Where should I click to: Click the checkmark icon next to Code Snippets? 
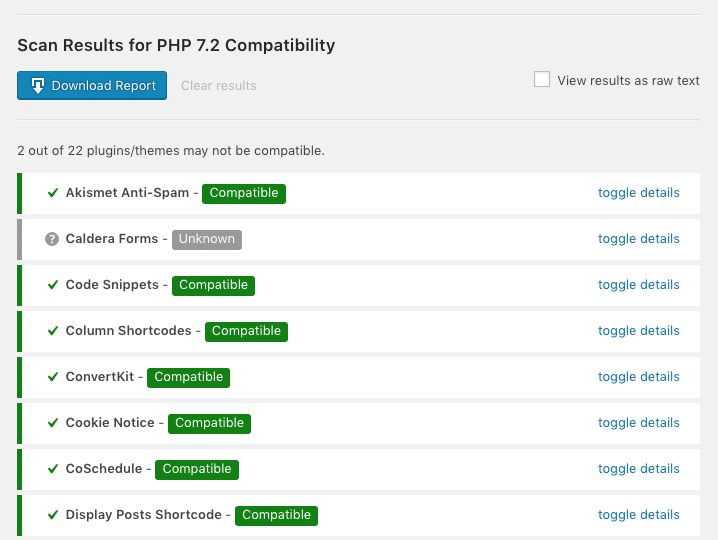click(53, 285)
